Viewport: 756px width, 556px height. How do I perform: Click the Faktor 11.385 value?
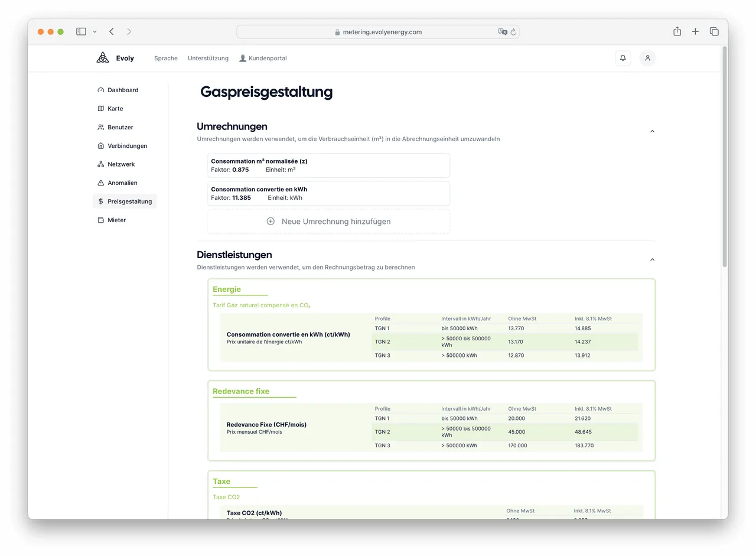(x=242, y=198)
